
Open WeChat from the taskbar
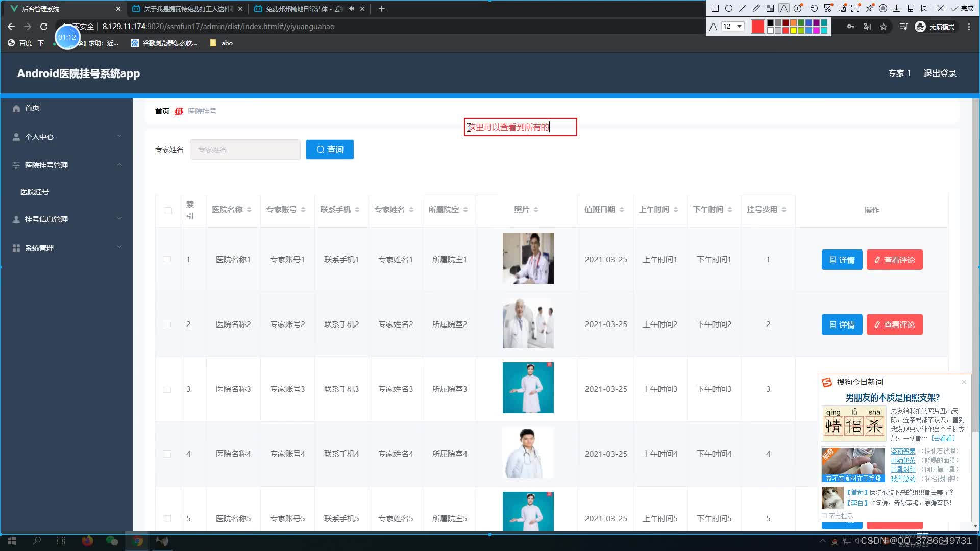112,541
